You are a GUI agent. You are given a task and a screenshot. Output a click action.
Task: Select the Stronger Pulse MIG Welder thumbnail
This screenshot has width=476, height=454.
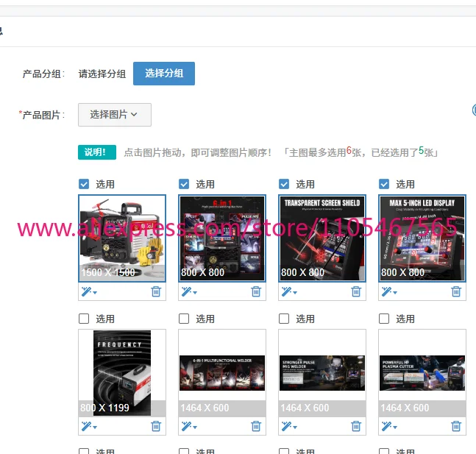tap(322, 373)
